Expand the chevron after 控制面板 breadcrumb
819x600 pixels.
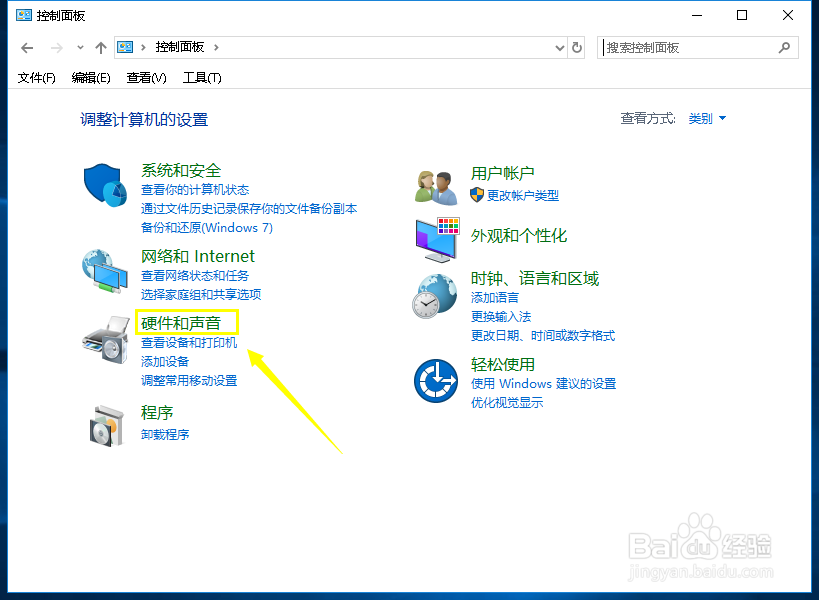(x=216, y=48)
